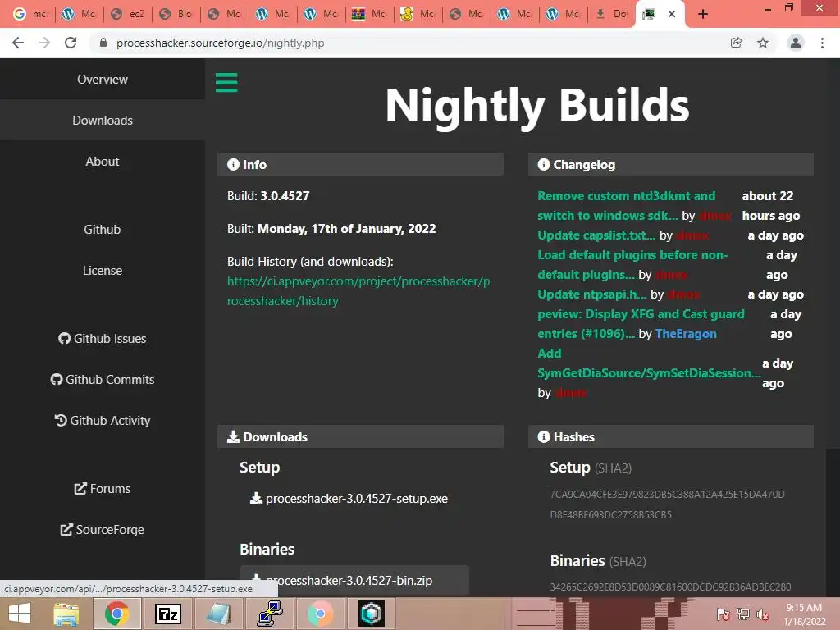Open 7-Zip from the taskbar
The height and width of the screenshot is (630, 840).
click(167, 614)
